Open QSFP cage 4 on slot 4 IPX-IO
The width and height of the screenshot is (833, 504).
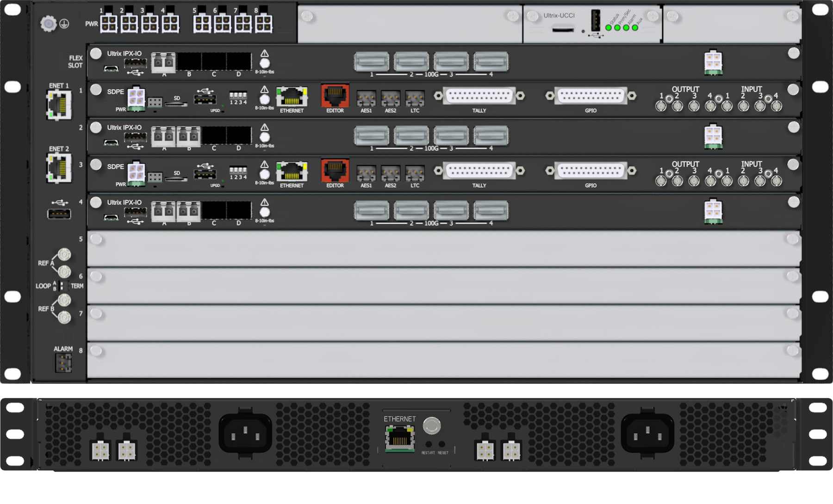point(491,210)
